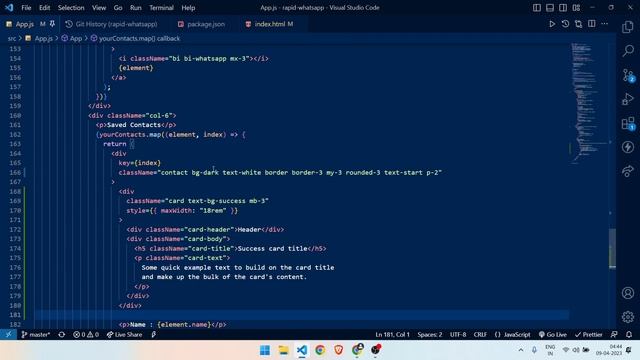Switch to the package.json tab
This screenshot has height=360, width=640.
pos(206,24)
